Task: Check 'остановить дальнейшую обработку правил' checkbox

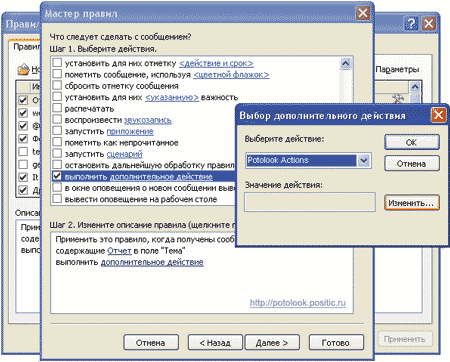Action: click(x=57, y=165)
